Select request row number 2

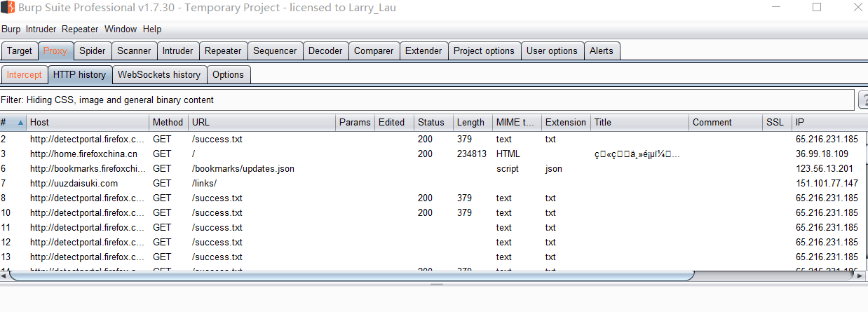(x=434, y=139)
